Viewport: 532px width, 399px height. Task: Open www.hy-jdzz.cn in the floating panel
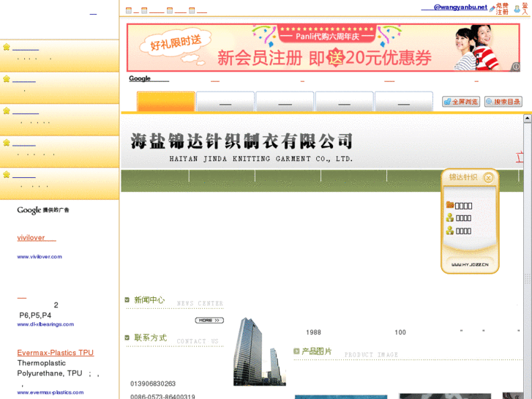pos(470,264)
